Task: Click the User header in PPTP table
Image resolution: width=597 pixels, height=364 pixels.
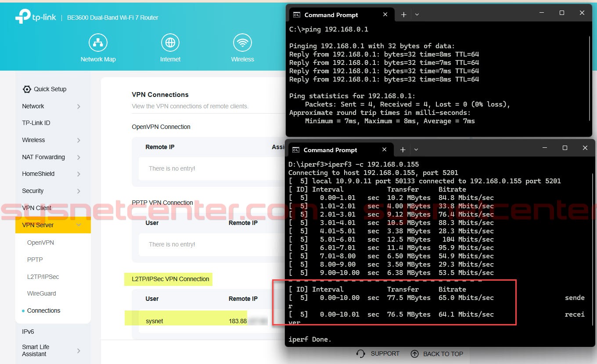Action: (152, 223)
